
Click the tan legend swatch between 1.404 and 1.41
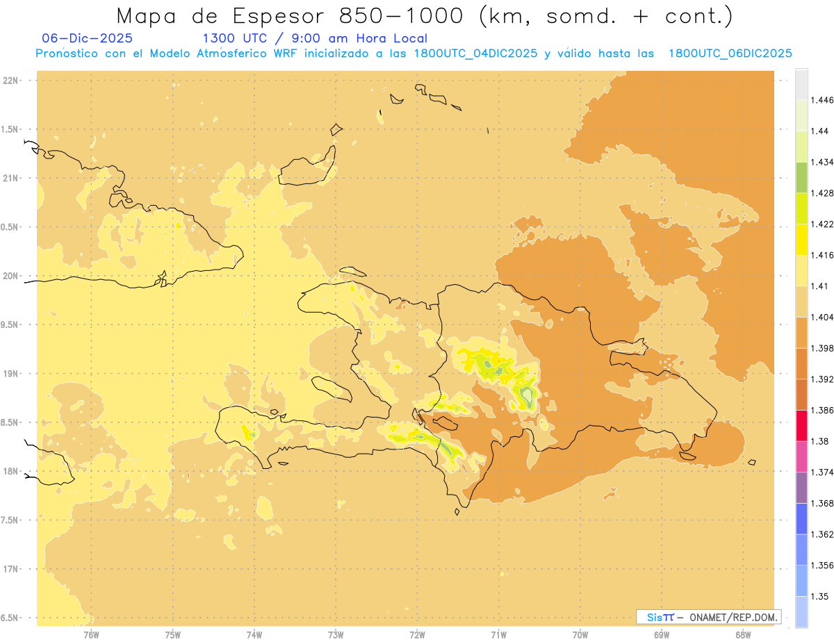click(x=801, y=302)
